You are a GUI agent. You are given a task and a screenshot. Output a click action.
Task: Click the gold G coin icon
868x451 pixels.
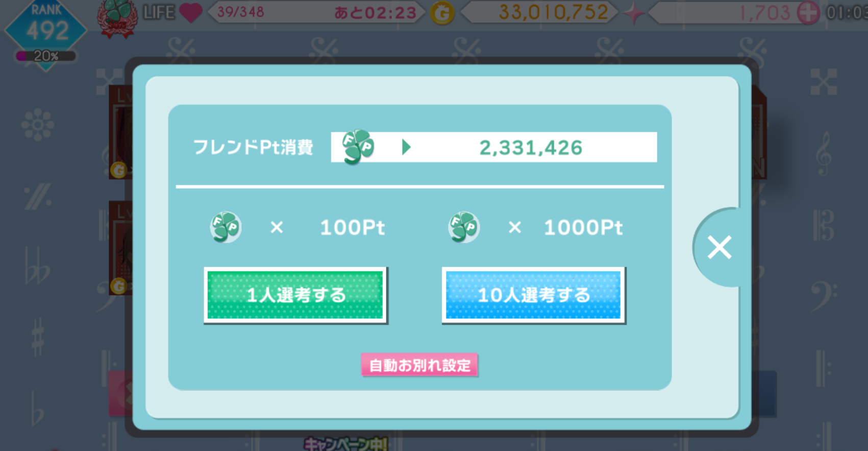point(442,13)
